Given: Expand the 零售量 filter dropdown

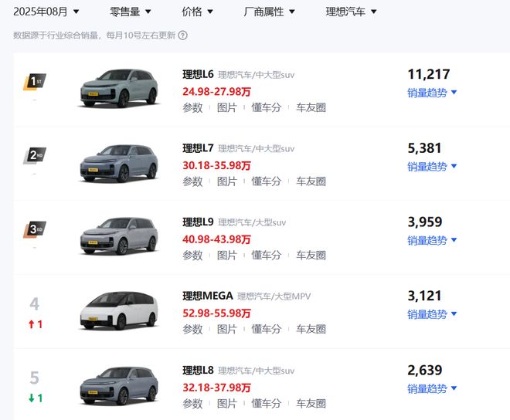Looking at the screenshot, I should click(x=131, y=12).
